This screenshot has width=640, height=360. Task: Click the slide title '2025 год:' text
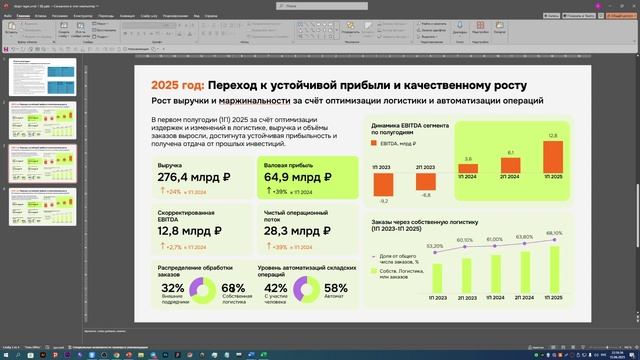click(x=178, y=85)
